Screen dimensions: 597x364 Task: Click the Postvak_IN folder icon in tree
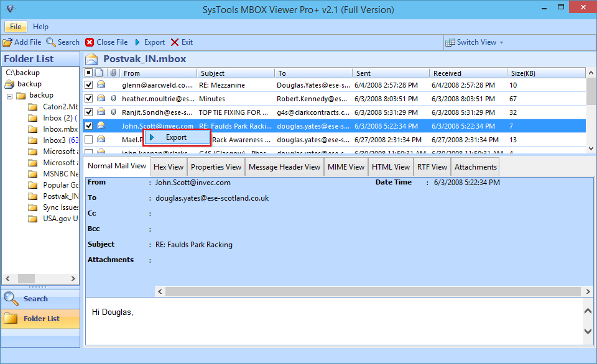pyautogui.click(x=33, y=196)
